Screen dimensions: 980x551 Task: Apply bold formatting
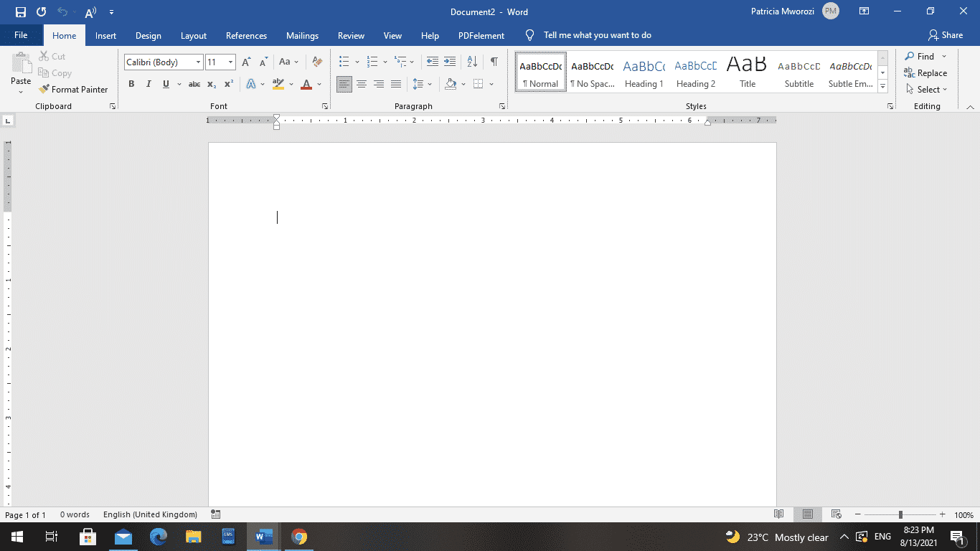point(131,83)
